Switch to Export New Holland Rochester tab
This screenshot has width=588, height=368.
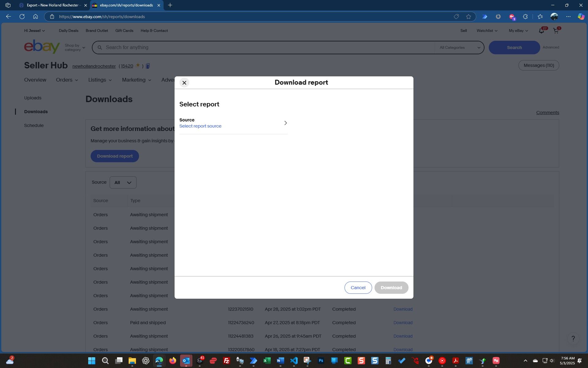tap(52, 5)
